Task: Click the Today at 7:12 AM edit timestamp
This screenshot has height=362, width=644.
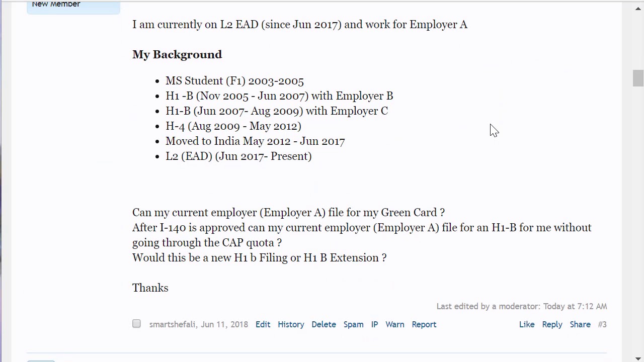Action: tap(575, 306)
